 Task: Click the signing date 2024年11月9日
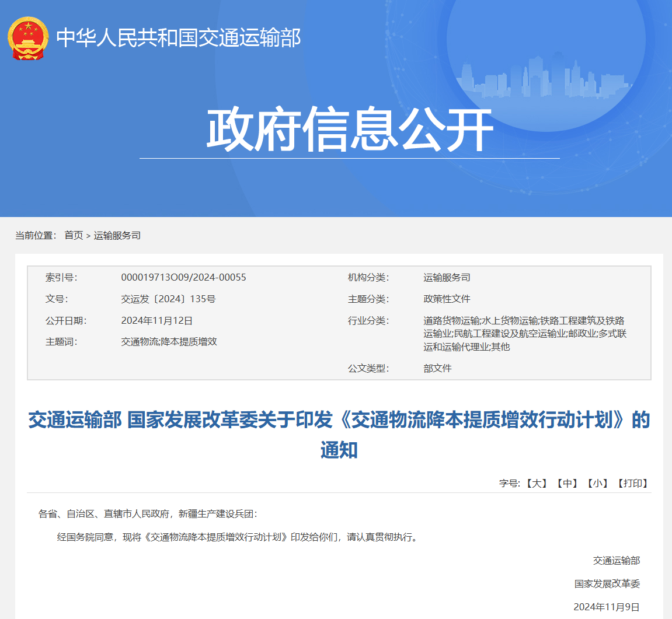click(607, 607)
